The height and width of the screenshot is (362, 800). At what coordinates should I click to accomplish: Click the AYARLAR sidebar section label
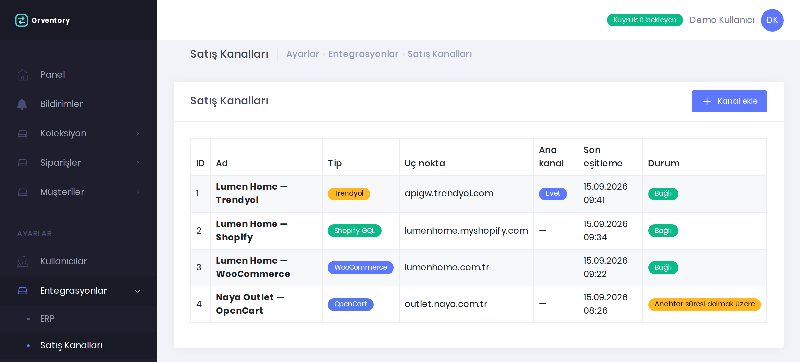pyautogui.click(x=35, y=234)
